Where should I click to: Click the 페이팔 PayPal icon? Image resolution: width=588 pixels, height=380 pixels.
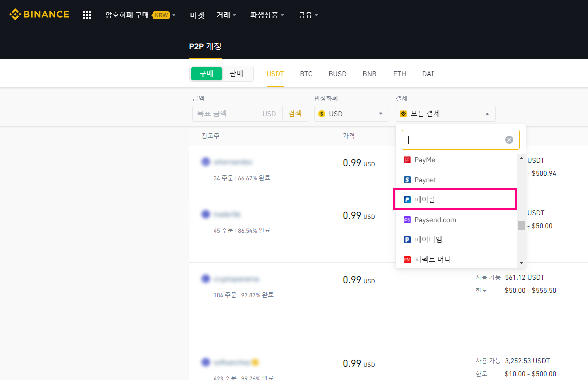(x=407, y=200)
